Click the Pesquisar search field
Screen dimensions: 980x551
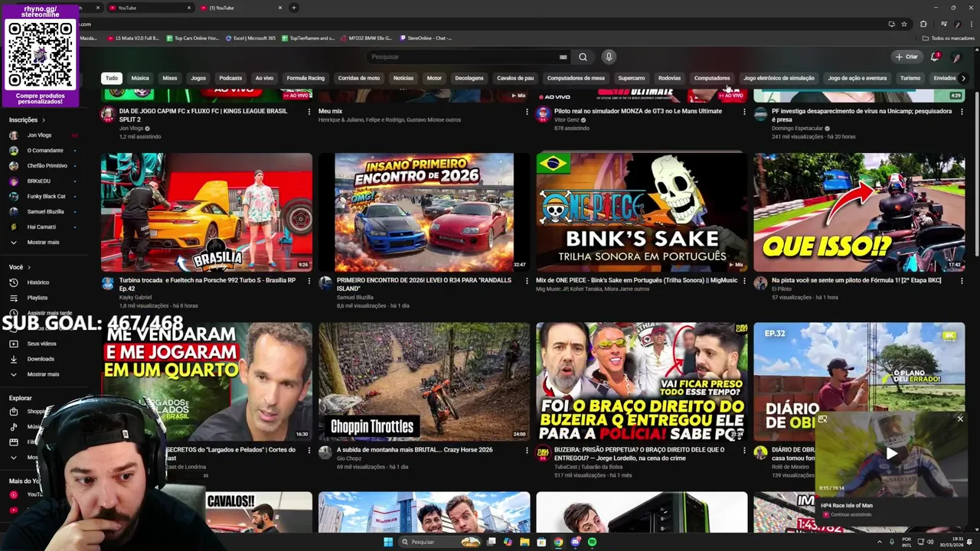[467, 57]
